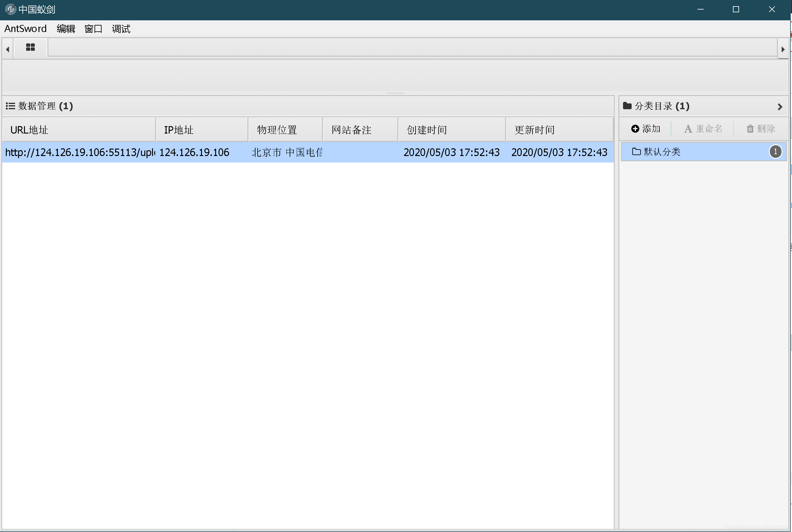The height and width of the screenshot is (532, 792).
Task: Select the 124.126.19.106 shell entry row
Action: pyautogui.click(x=194, y=152)
